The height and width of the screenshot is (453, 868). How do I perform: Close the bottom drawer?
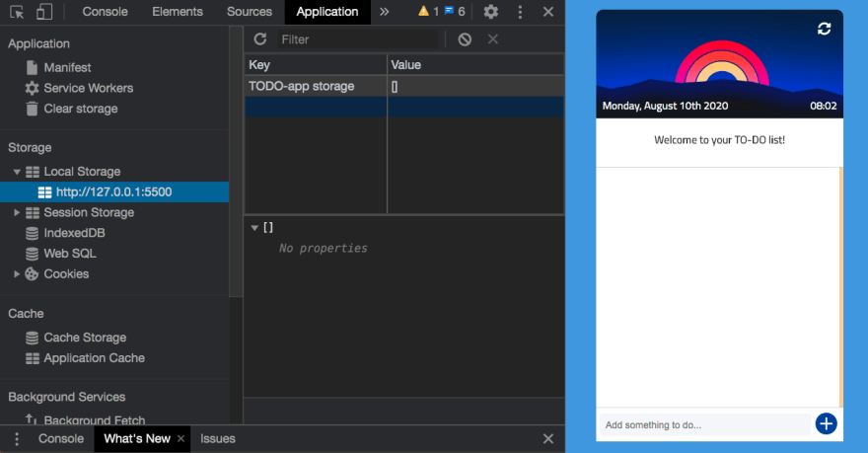coord(548,438)
